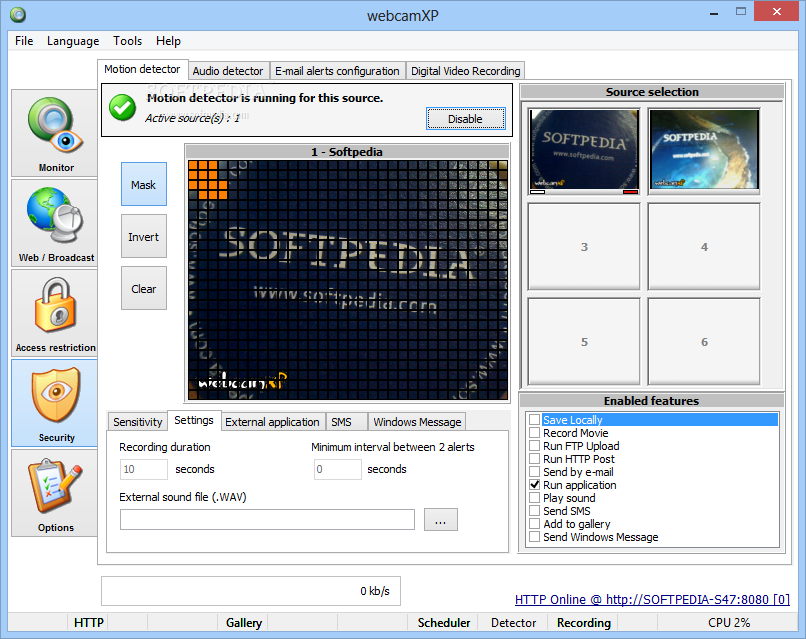
Task: Toggle the Save Locally checkbox
Action: pos(535,419)
